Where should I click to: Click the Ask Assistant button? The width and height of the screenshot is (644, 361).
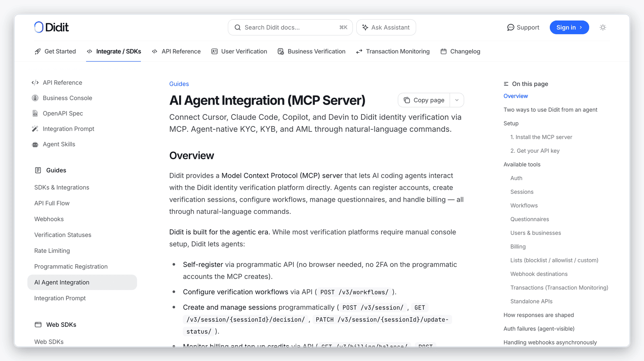(386, 27)
